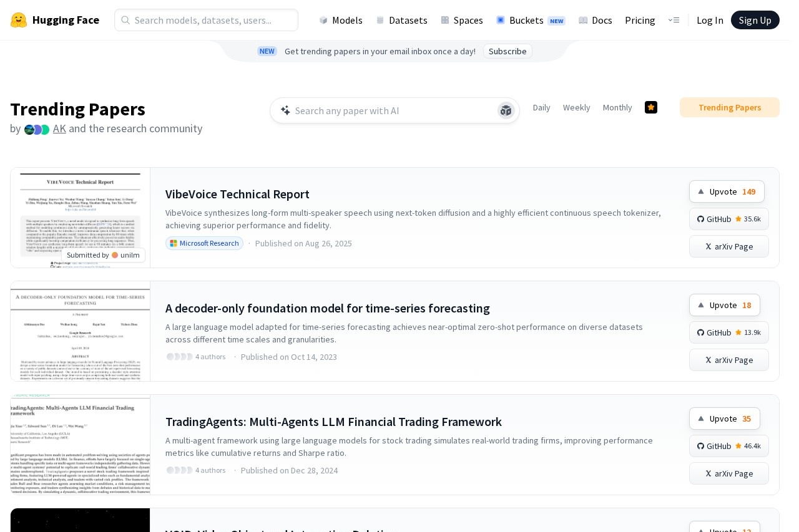Open the VibeVoice Technical Report title
799x532 pixels.
[x=237, y=194]
